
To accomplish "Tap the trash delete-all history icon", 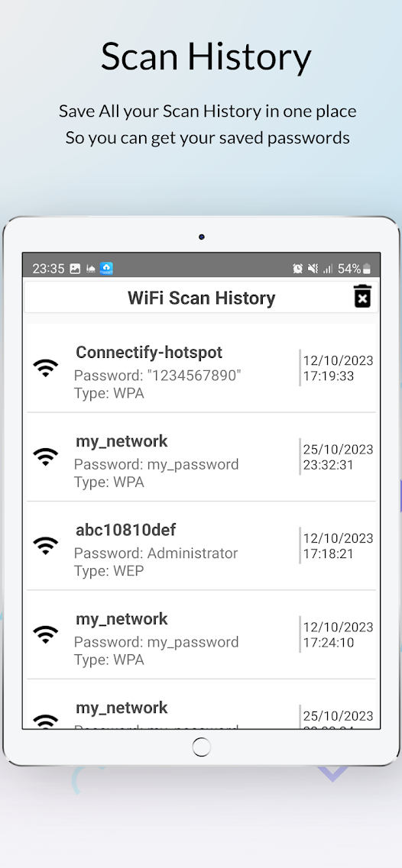I will tap(362, 296).
